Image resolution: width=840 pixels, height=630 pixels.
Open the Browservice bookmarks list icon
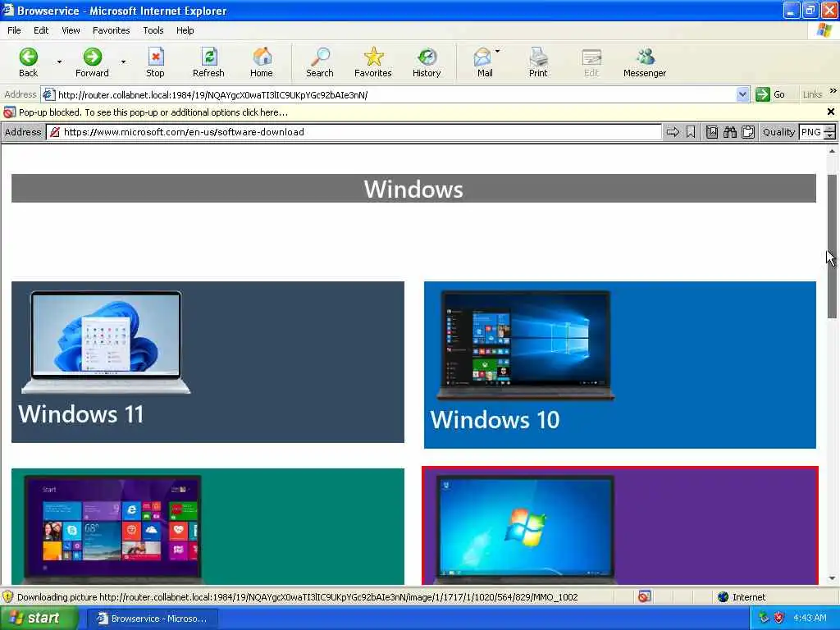coord(712,132)
